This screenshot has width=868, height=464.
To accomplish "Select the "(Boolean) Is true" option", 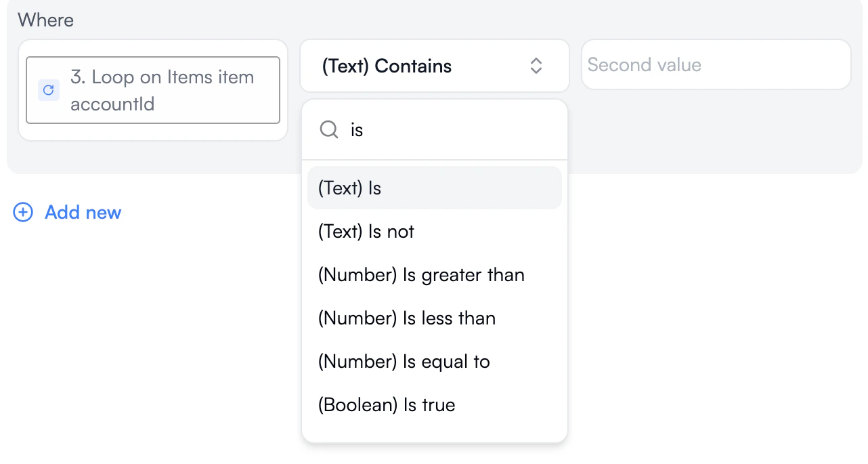I will (x=387, y=405).
